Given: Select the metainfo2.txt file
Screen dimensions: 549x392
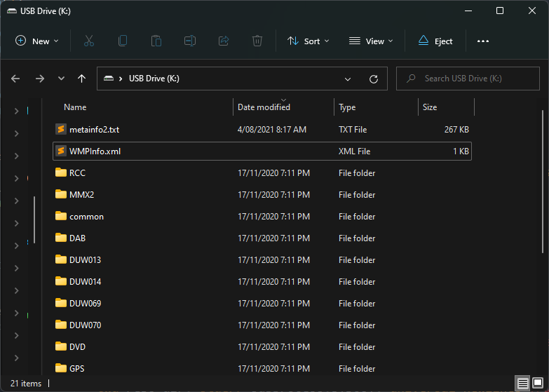Looking at the screenshot, I should click(94, 130).
